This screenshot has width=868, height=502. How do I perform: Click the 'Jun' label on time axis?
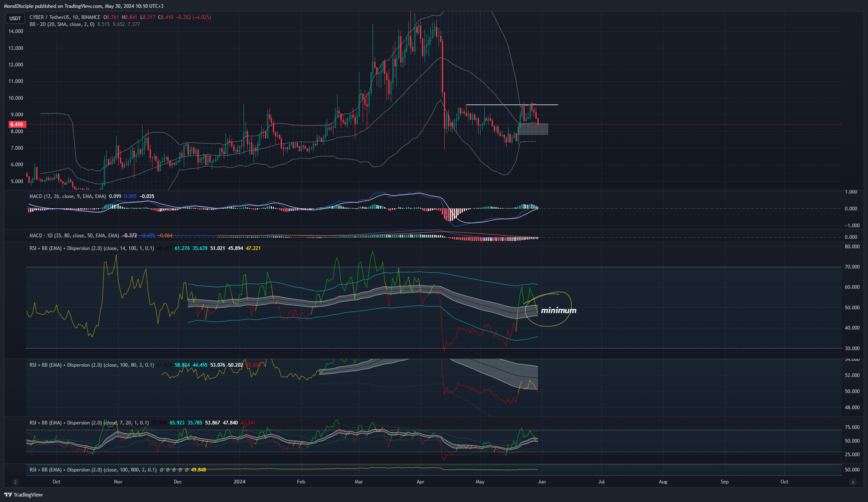(x=542, y=482)
